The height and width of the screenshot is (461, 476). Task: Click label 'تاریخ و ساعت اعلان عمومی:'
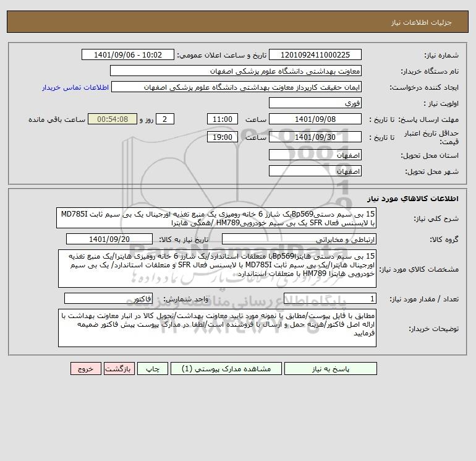pyautogui.click(x=221, y=55)
